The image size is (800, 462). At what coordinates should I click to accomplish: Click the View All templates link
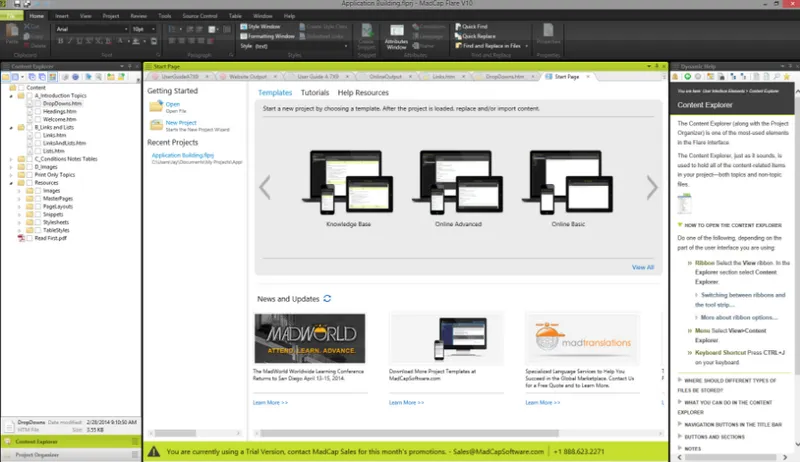[642, 267]
